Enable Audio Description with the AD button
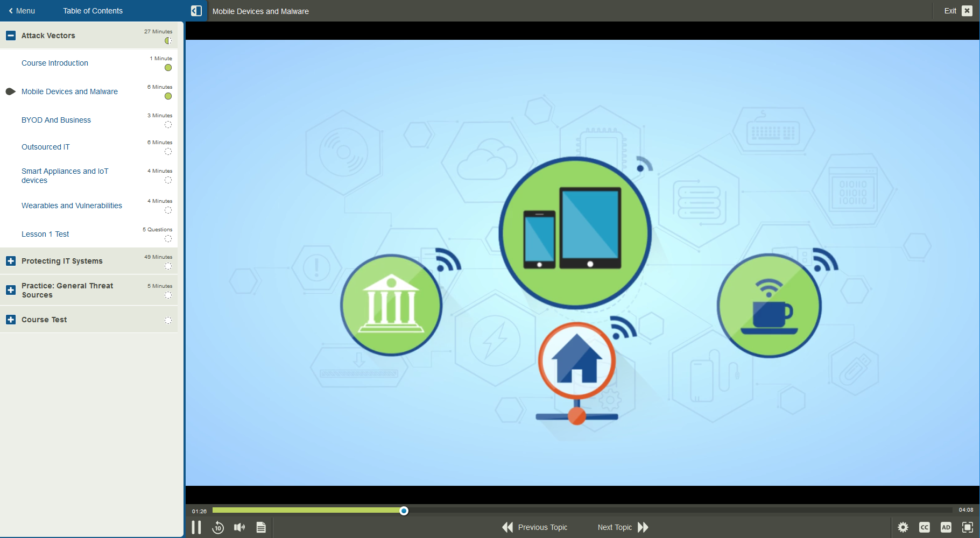The width and height of the screenshot is (980, 538). pos(946,527)
